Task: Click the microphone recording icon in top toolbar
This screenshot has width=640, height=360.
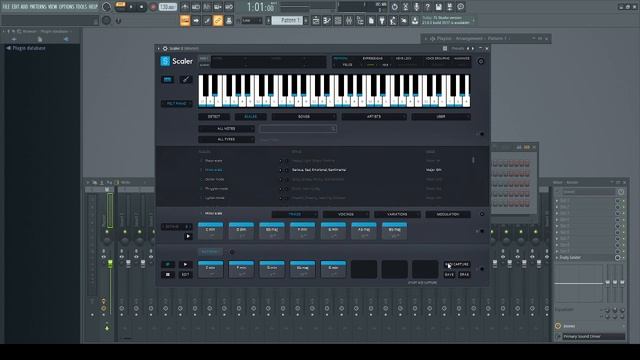Action: coord(416,7)
